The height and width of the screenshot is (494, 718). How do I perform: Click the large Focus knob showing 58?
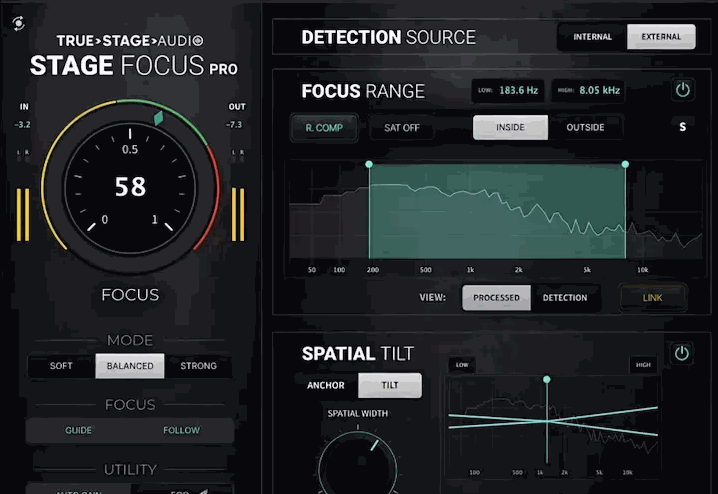point(130,187)
